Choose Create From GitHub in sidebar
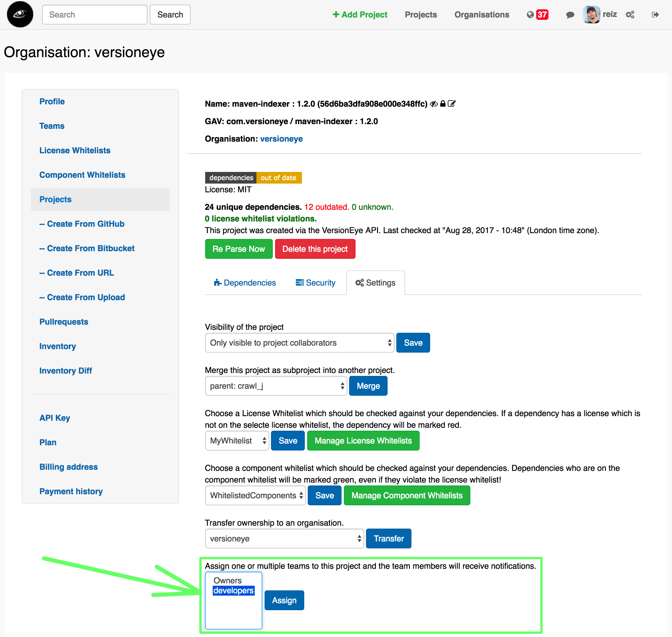 tap(82, 224)
